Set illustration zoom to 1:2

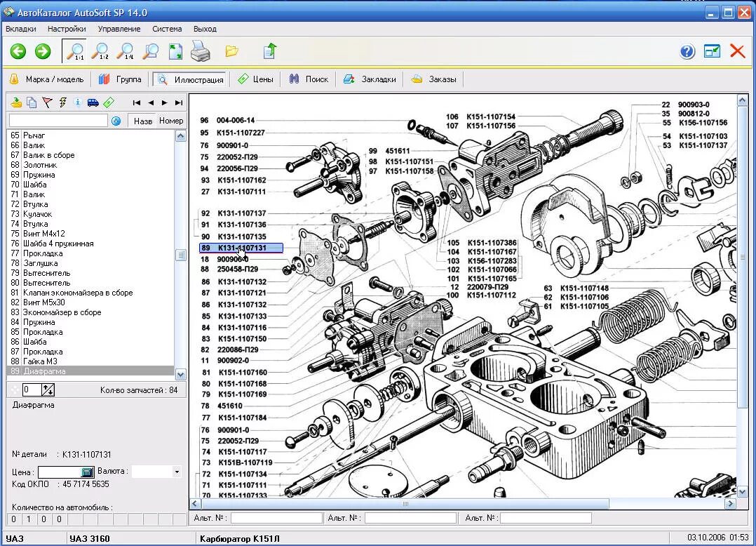(100, 51)
